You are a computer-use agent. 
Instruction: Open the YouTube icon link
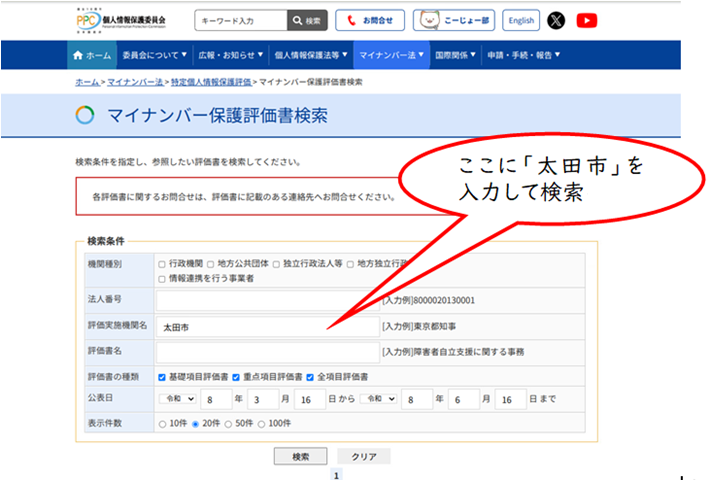[x=587, y=20]
